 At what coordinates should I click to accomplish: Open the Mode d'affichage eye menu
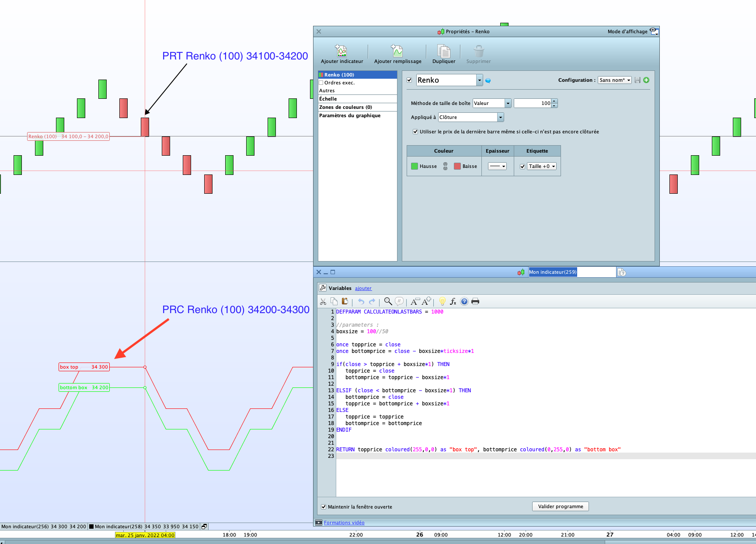(654, 31)
